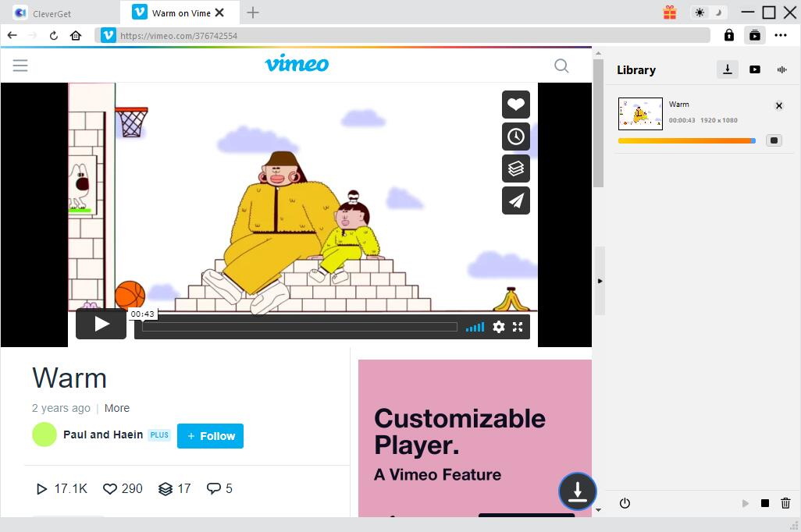Click the Vimeo heart like icon
This screenshot has height=532, width=801.
(515, 105)
